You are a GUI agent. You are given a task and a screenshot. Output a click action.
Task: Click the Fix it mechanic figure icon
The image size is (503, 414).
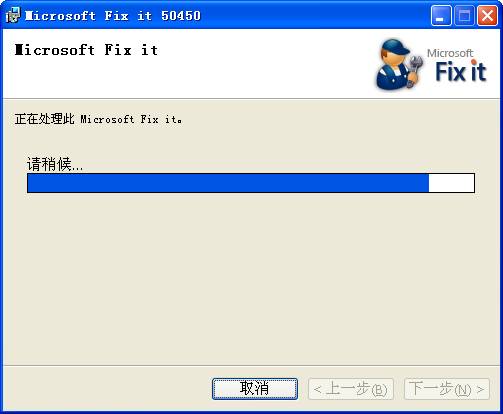(398, 65)
